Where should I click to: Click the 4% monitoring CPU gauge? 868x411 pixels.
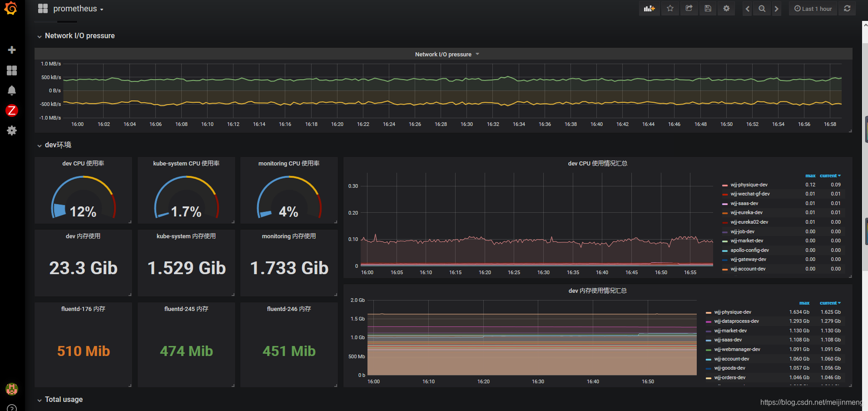pos(289,198)
